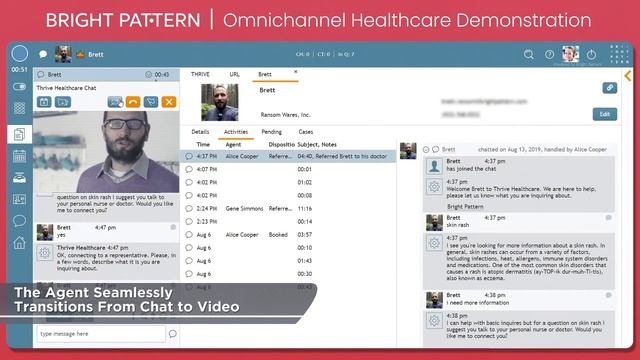This screenshot has height=360, width=640.
Task: Select Brett's active chat session row
Action: click(x=106, y=74)
